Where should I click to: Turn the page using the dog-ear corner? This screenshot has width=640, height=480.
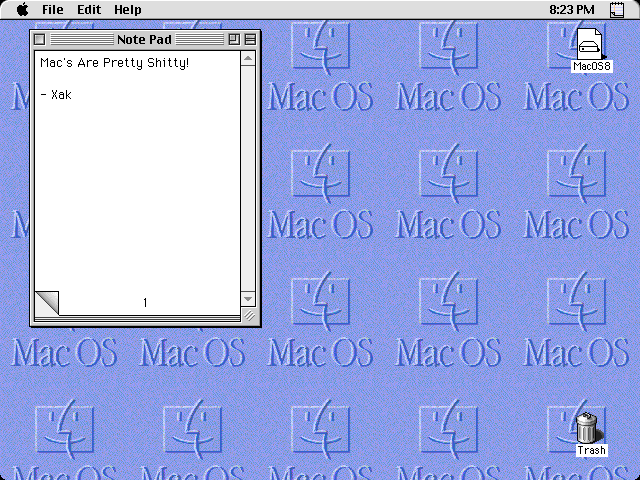point(47,303)
